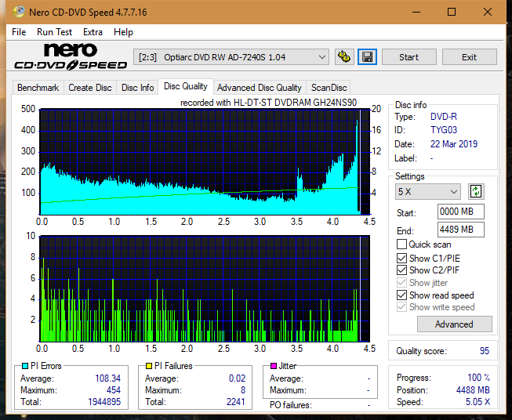Click the Position value 4488 MB
The image size is (512, 420).
tap(473, 390)
